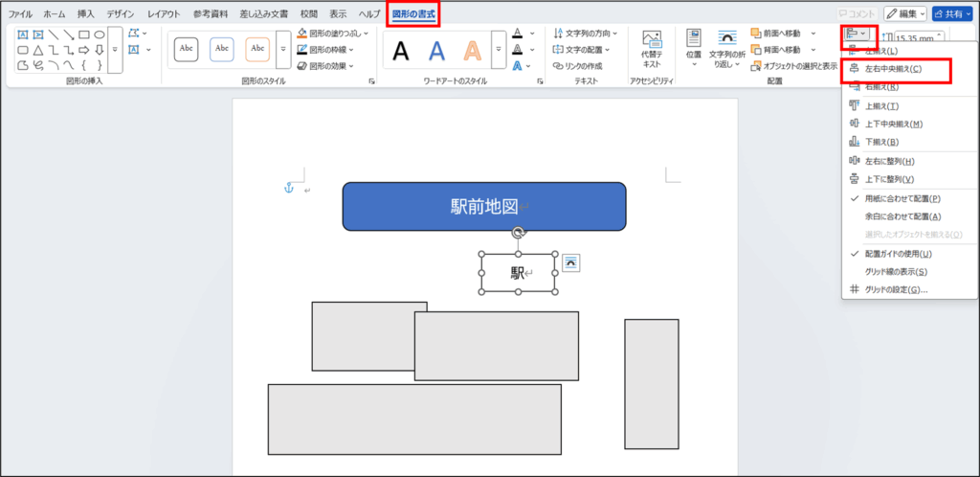Switch to the 挿入 (Insert) tab
This screenshot has width=980, height=477.
(x=86, y=14)
